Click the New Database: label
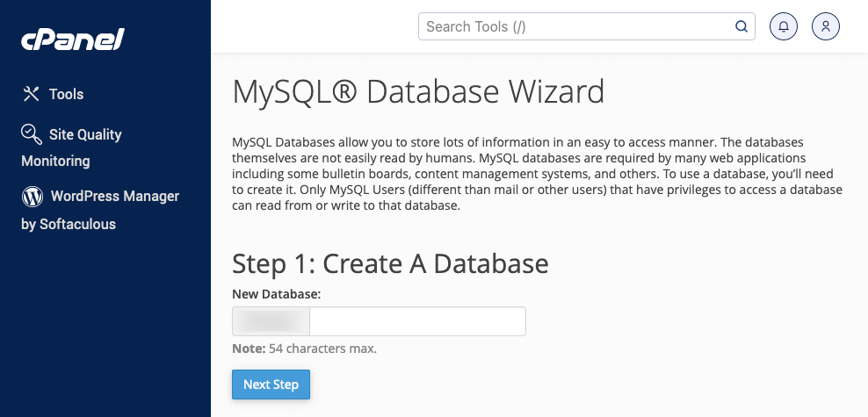 point(276,294)
